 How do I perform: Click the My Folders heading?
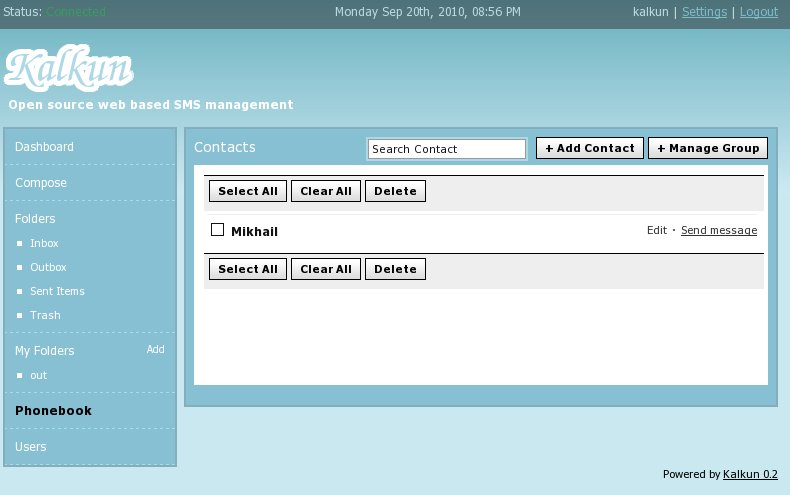point(45,351)
